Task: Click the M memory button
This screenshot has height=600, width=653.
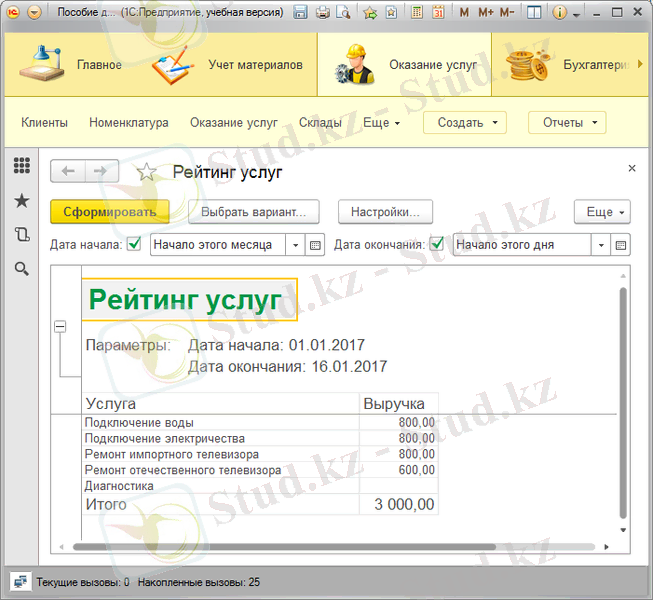Action: click(x=464, y=12)
